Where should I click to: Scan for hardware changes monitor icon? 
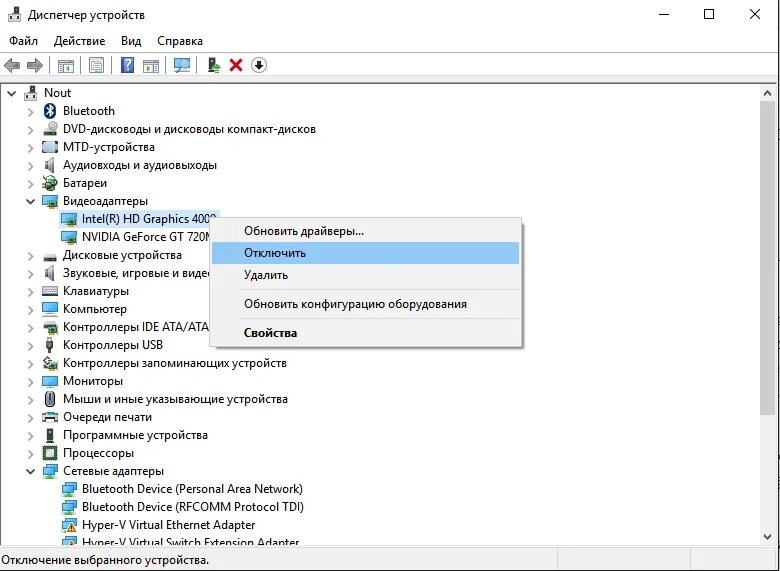[x=182, y=65]
